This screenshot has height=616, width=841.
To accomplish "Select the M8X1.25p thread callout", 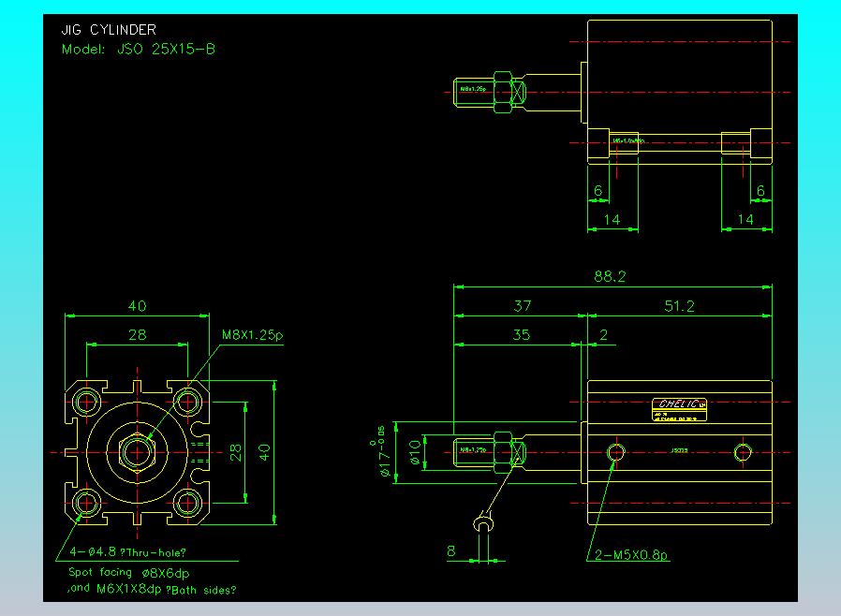I will click(x=252, y=334).
